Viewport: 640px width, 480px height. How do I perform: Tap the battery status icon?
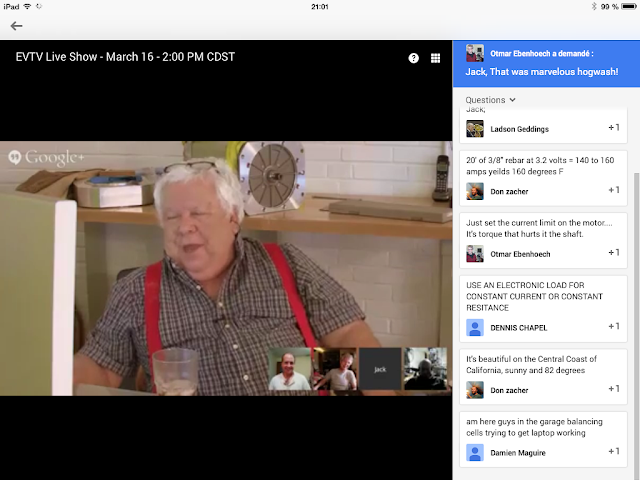[x=629, y=7]
